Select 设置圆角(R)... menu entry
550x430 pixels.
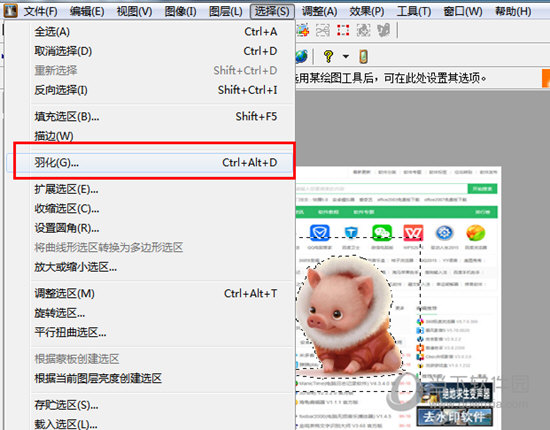tap(150, 228)
